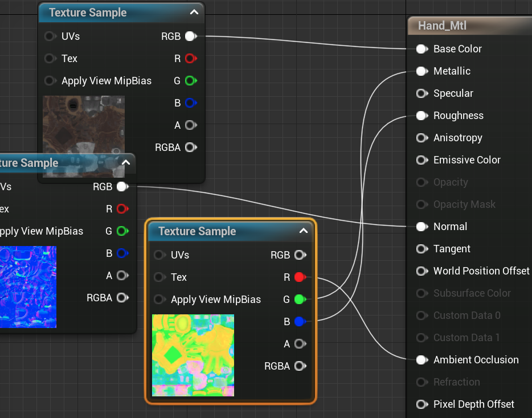The width and height of the screenshot is (532, 418).
Task: Select the Ambient Occlusion input pin
Action: click(x=421, y=360)
